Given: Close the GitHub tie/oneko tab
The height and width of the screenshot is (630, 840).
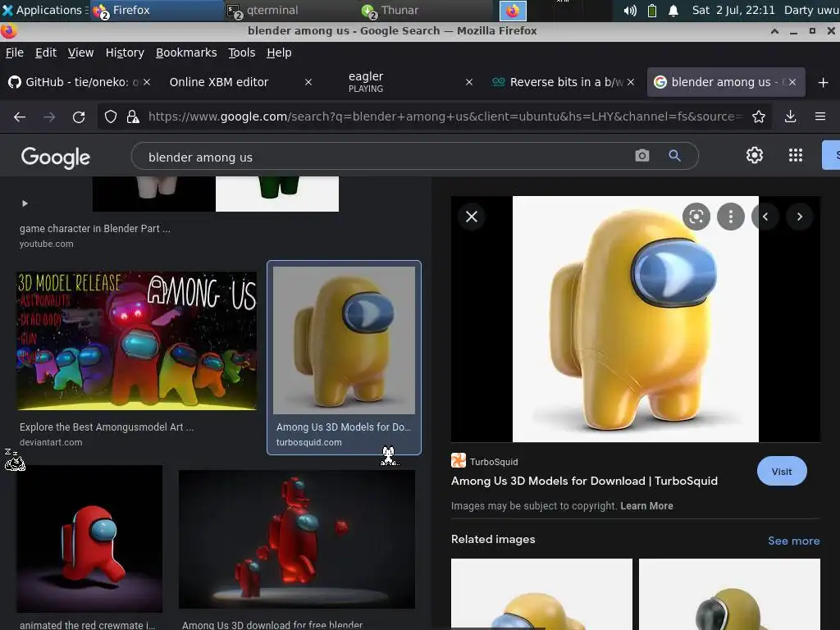Looking at the screenshot, I should click(147, 83).
